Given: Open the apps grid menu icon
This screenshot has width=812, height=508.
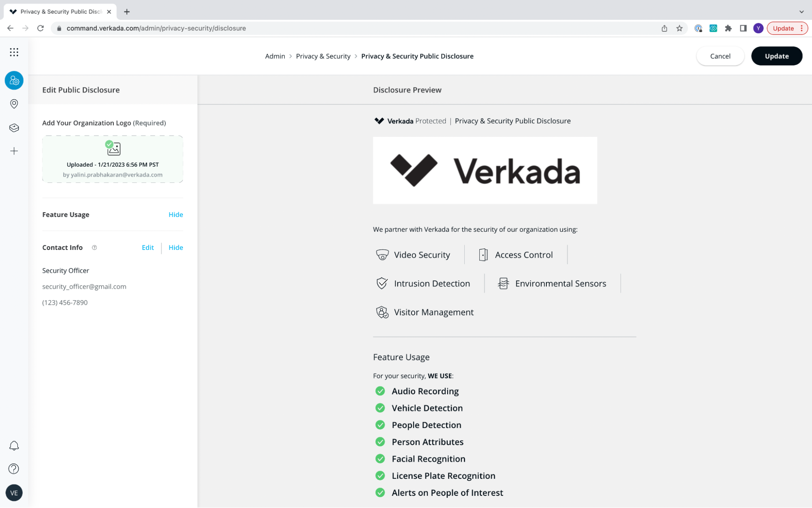Looking at the screenshot, I should coord(14,52).
